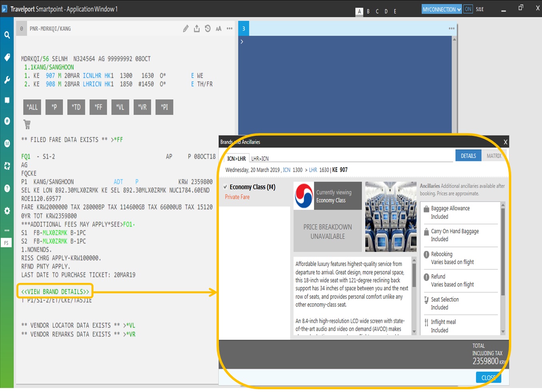Click the cabin seats photo
The height and width of the screenshot is (392, 542).
tap(391, 217)
